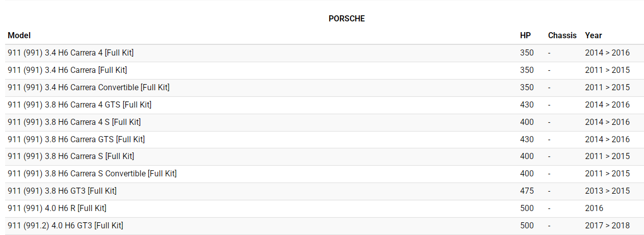
Task: Select 911 (991) 3.4 H6 Carrera [Full Kit]
Action: pos(67,70)
